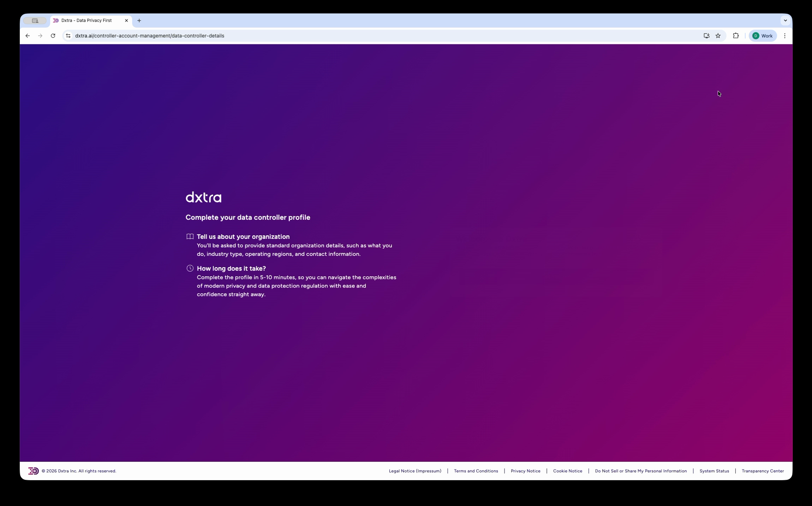Click the Work profile chip
This screenshot has width=812, height=506.
[762, 36]
